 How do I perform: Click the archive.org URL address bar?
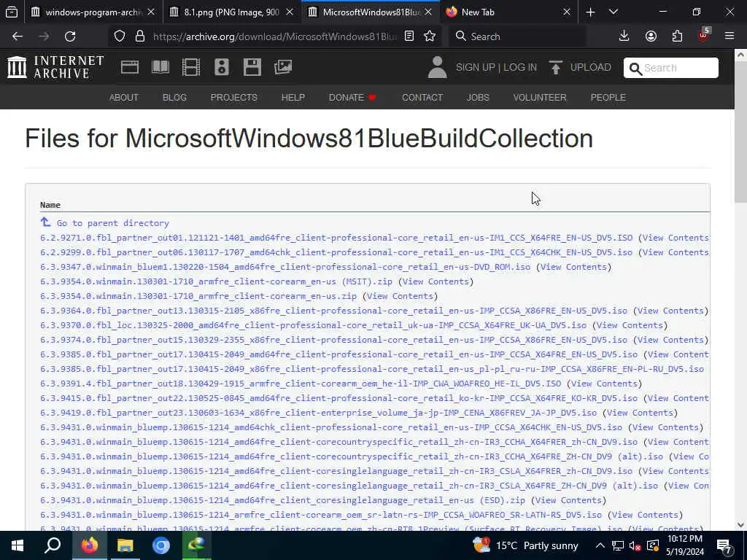click(274, 36)
